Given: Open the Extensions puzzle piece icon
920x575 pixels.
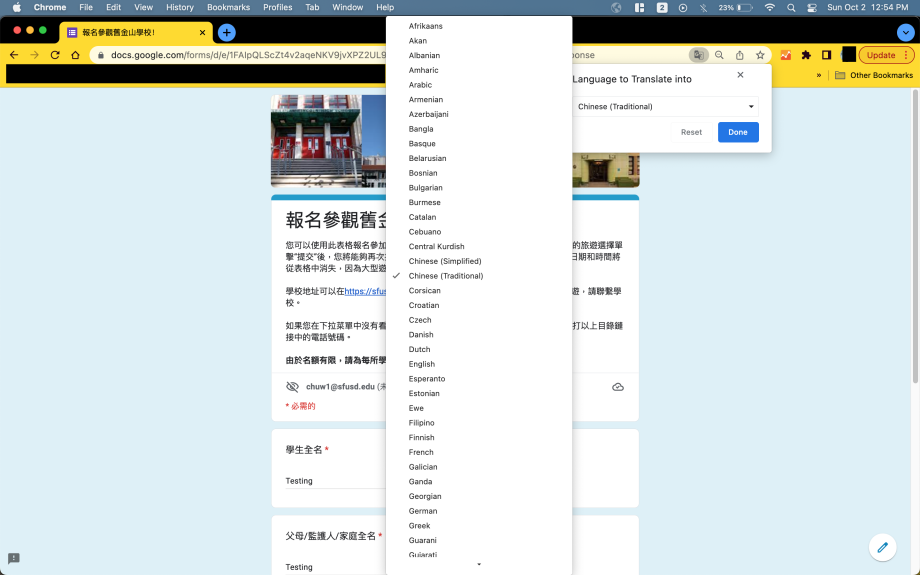Looking at the screenshot, I should point(806,55).
